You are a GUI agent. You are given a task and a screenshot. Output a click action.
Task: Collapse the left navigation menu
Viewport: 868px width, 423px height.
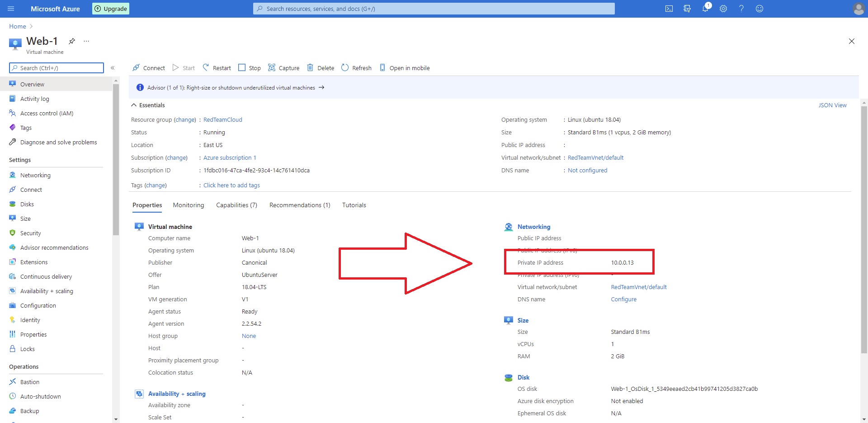click(x=113, y=68)
